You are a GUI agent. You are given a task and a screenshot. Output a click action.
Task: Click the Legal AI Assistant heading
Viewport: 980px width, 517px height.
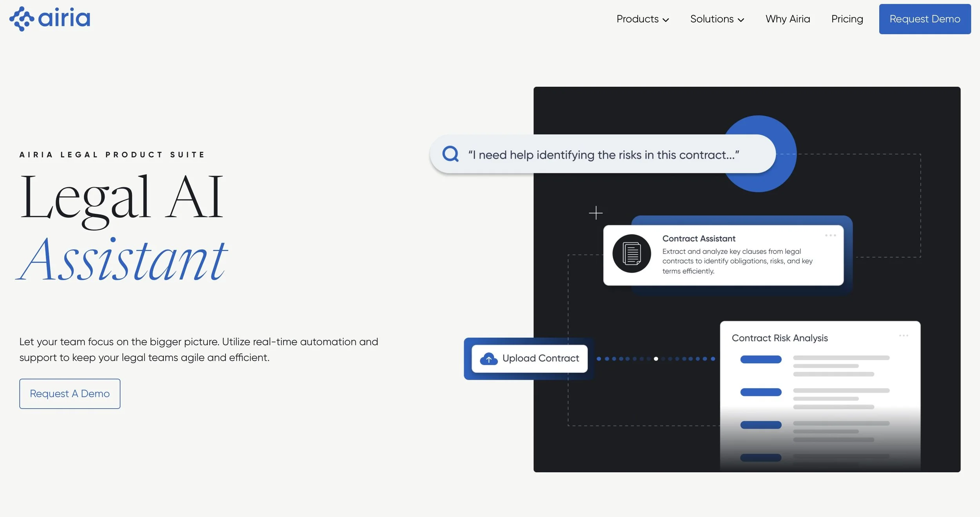click(122, 228)
